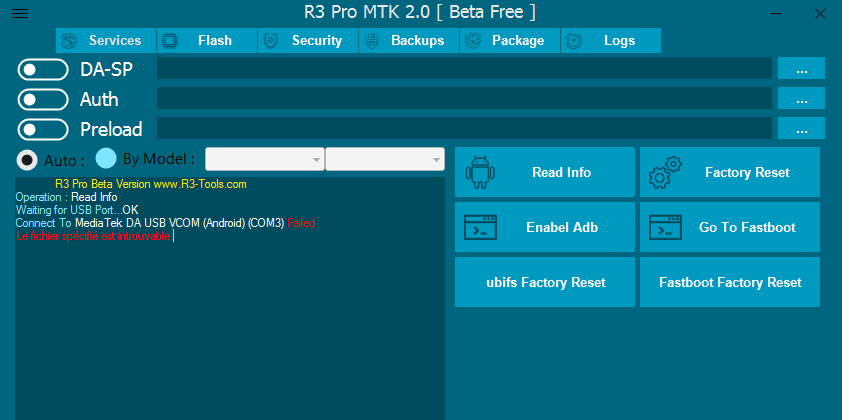Open the second By Model dropdown
This screenshot has height=420, width=842.
tap(385, 160)
